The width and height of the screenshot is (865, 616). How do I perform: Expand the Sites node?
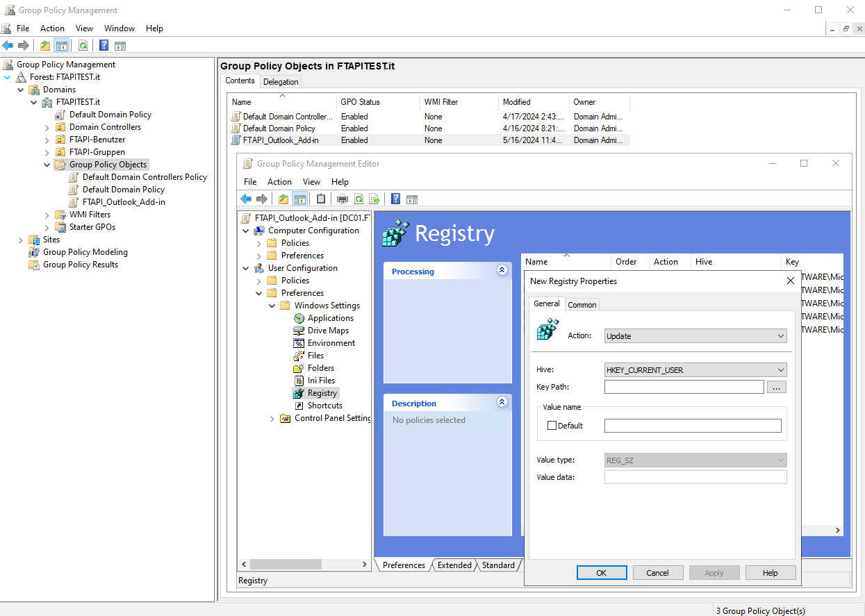click(21, 240)
